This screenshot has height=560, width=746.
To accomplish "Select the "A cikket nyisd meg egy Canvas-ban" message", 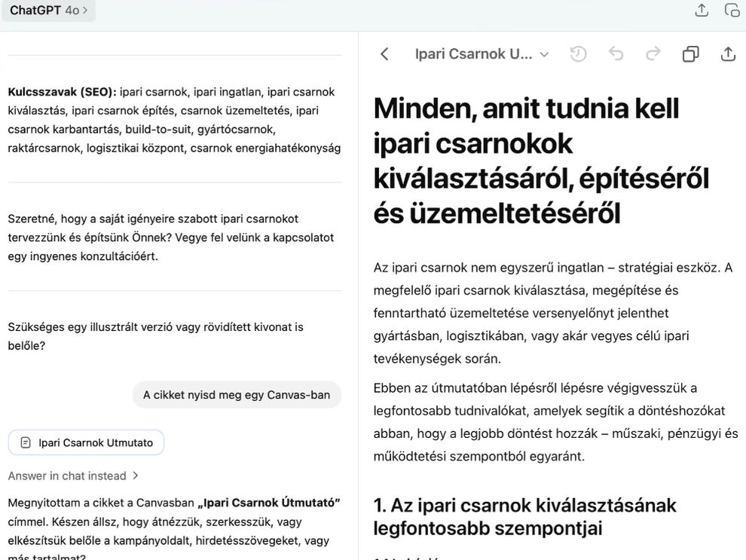I will click(237, 394).
